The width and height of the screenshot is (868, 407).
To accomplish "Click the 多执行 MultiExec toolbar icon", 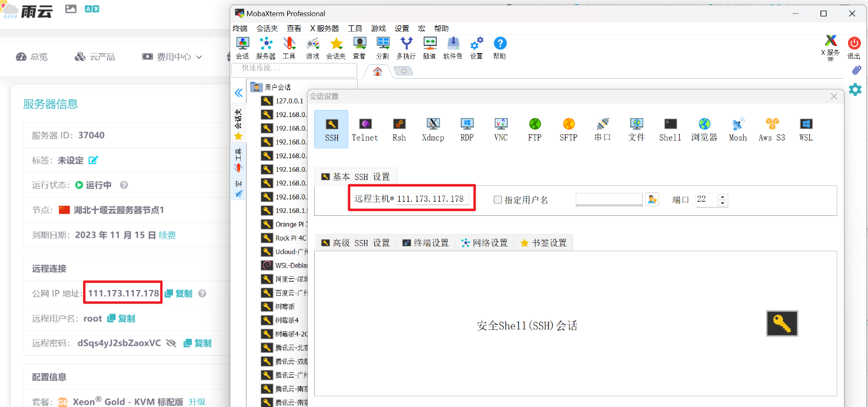I will point(406,48).
